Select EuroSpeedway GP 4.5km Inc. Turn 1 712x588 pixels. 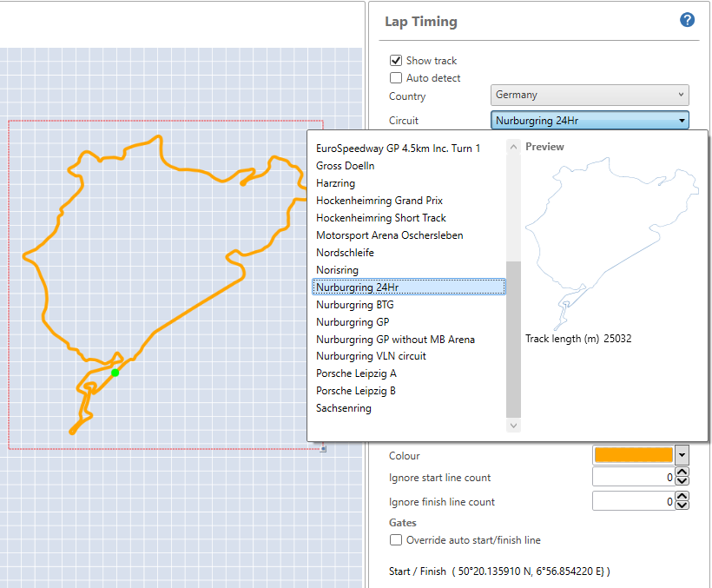pyautogui.click(x=398, y=149)
